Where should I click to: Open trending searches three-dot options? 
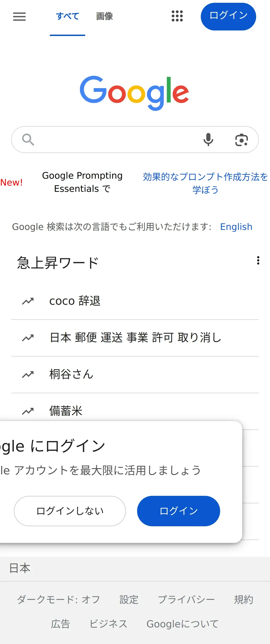coord(258,260)
